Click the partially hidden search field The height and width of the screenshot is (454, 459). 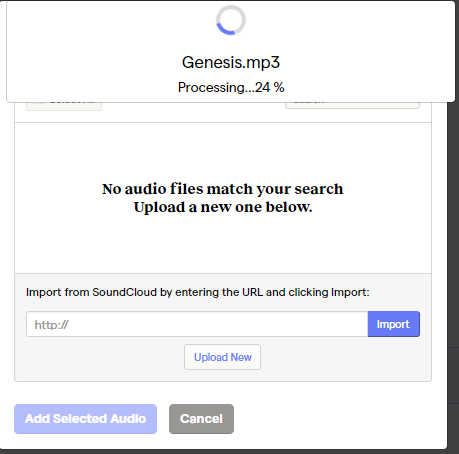point(352,105)
